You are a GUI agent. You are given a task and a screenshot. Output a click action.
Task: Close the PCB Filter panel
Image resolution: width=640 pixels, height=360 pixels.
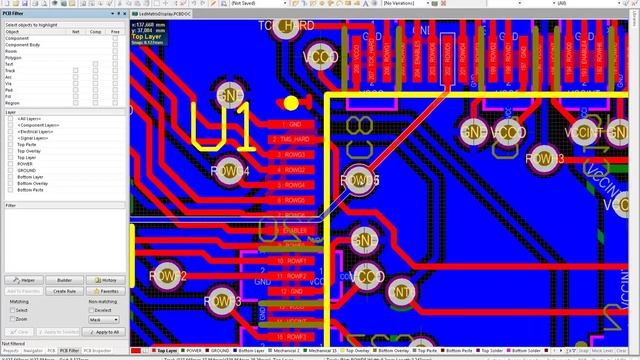tap(125, 13)
